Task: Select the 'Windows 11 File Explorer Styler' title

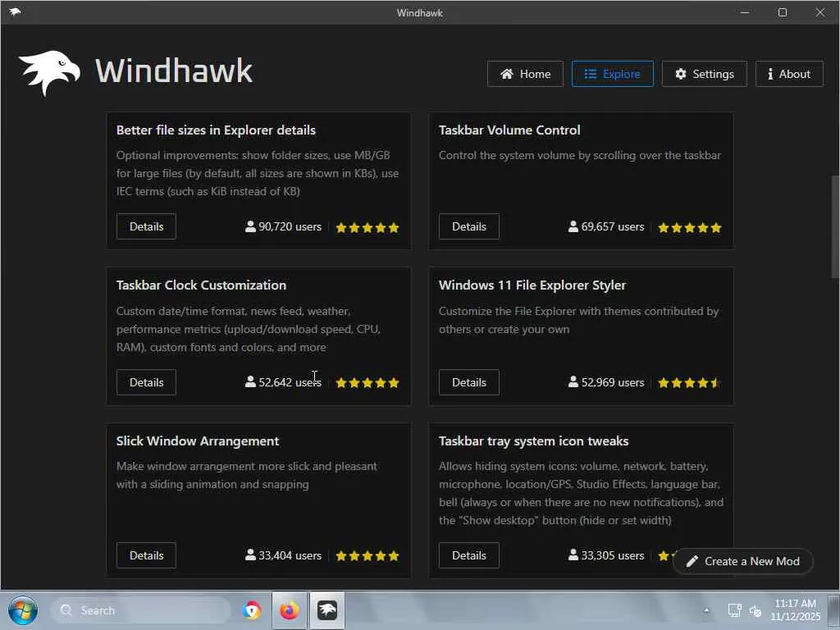Action: tap(532, 285)
